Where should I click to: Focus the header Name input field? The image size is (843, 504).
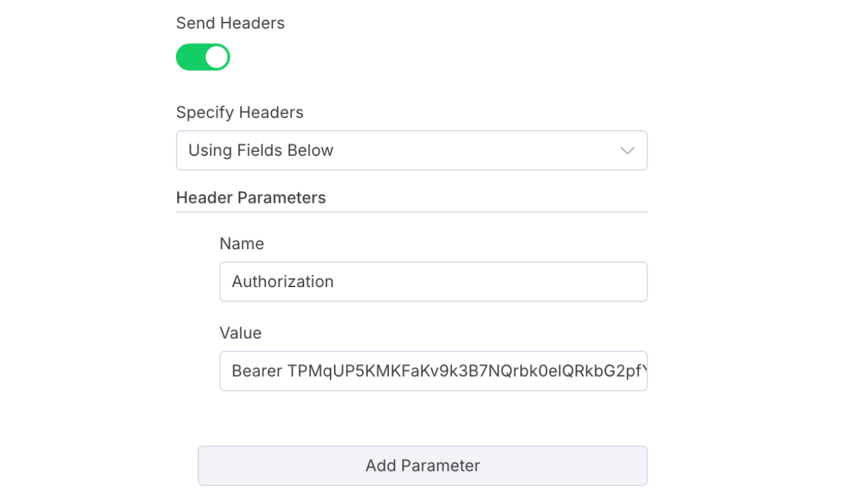tap(433, 282)
